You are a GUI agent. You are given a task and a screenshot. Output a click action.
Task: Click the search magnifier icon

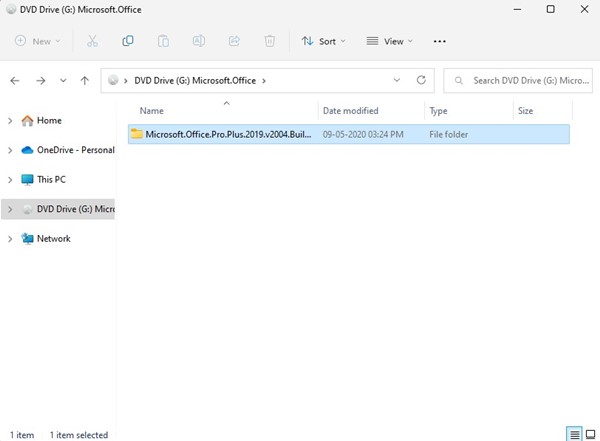(x=458, y=80)
